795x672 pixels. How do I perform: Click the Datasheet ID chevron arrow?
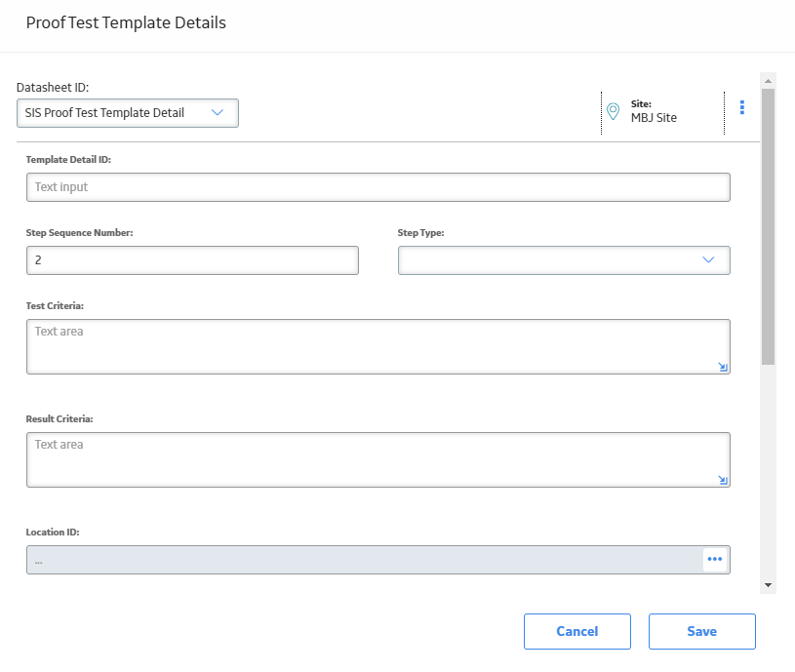[217, 112]
